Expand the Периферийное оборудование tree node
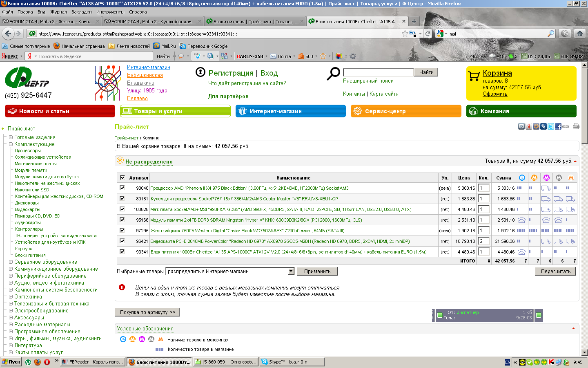This screenshot has height=368, width=588. click(11, 276)
